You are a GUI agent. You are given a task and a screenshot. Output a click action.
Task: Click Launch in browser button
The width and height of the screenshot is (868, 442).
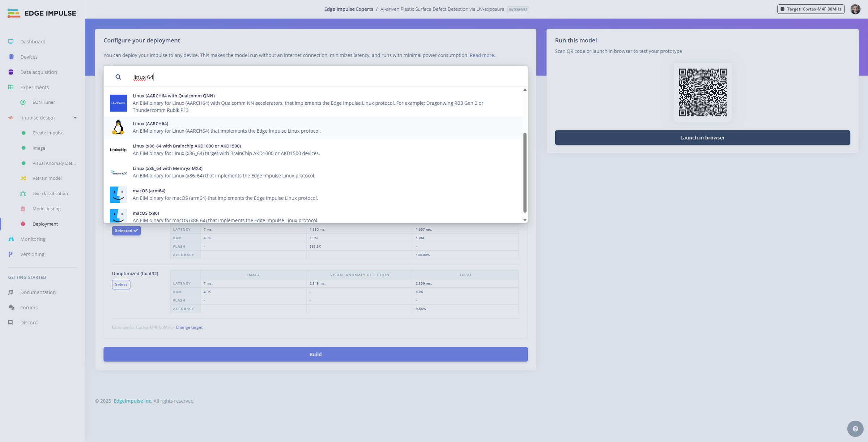pyautogui.click(x=702, y=138)
